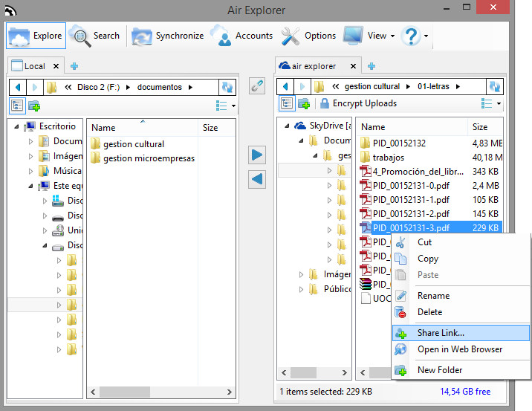Viewport: 532px width, 411px height.
Task: Choose New Folder from the context menu
Action: 461,370
